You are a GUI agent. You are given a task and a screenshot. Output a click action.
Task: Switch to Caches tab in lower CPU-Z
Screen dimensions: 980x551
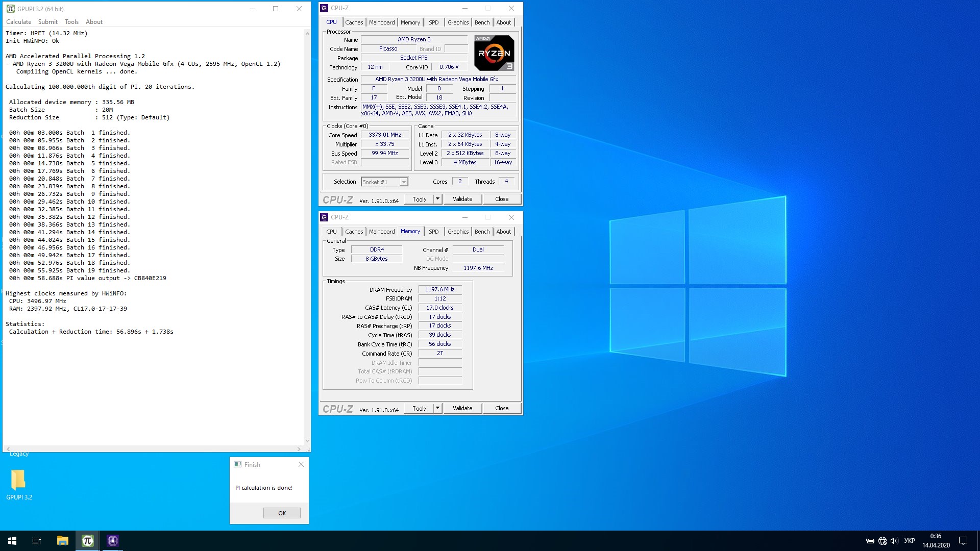point(354,232)
